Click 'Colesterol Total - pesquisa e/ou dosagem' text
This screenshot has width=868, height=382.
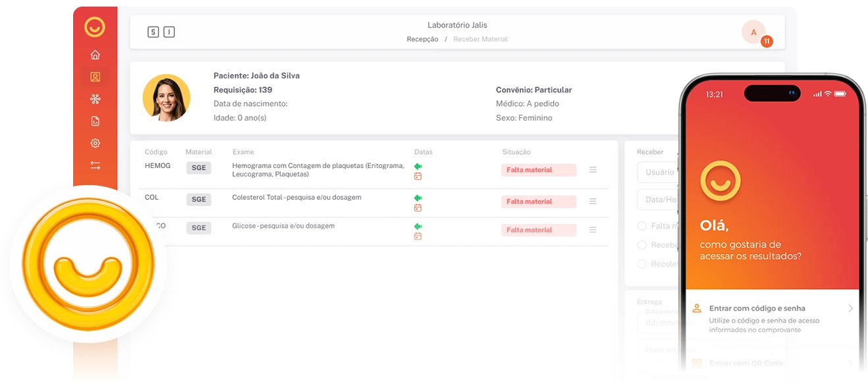296,198
